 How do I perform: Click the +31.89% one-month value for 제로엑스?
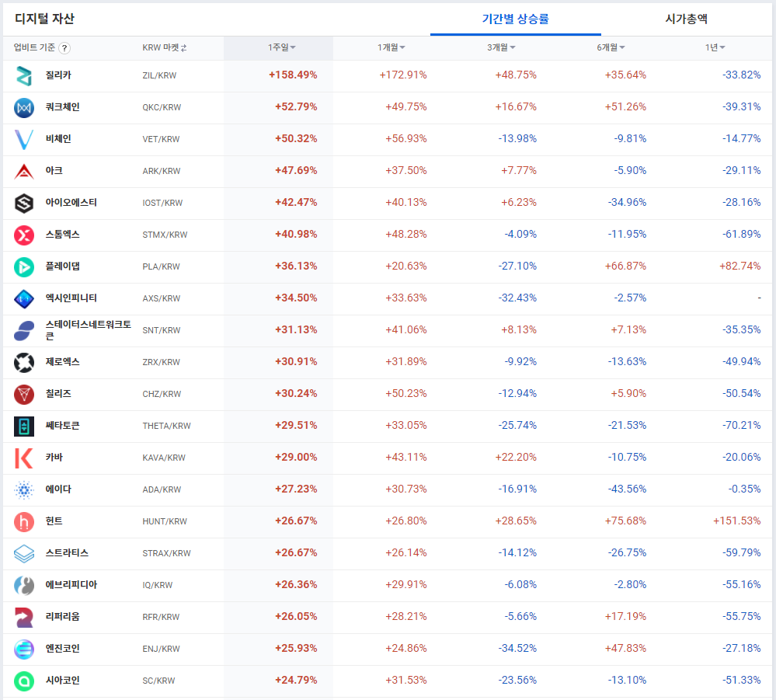[405, 362]
